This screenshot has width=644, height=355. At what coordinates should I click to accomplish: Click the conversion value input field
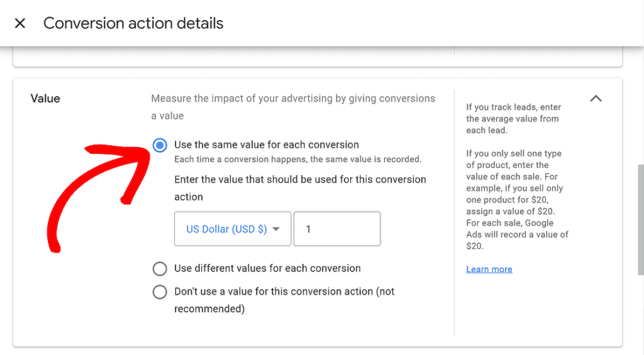337,229
